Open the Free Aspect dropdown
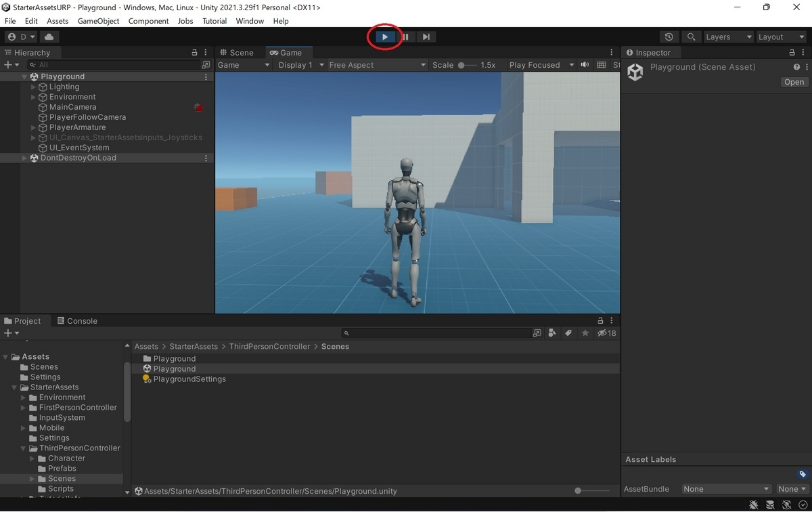Screen dimensions: 812x512 (x=377, y=65)
